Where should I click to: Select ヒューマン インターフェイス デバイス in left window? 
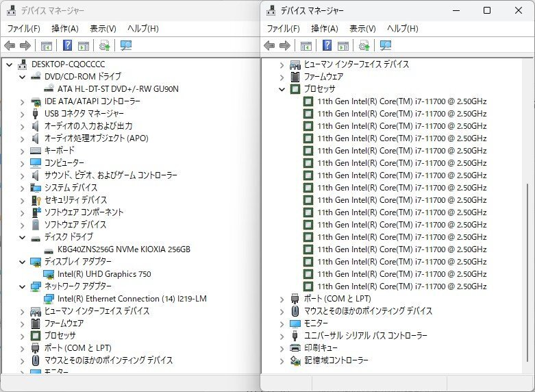click(x=97, y=310)
